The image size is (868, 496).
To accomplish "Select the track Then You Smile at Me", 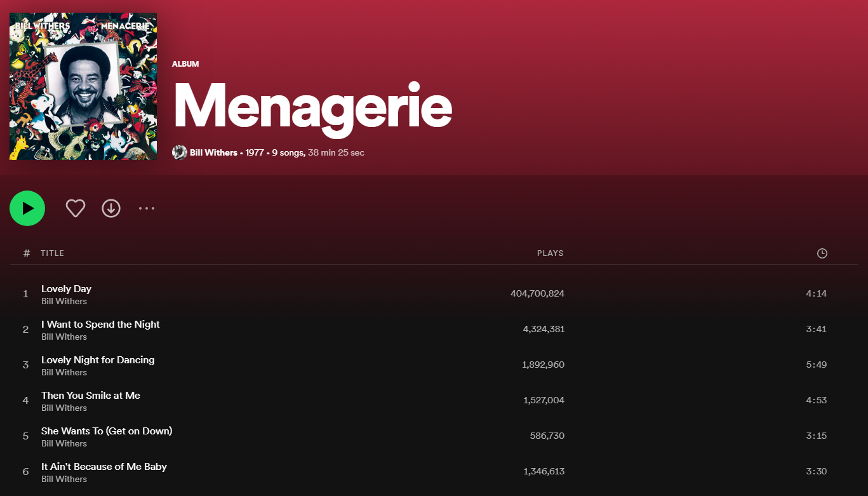I will coord(91,396).
